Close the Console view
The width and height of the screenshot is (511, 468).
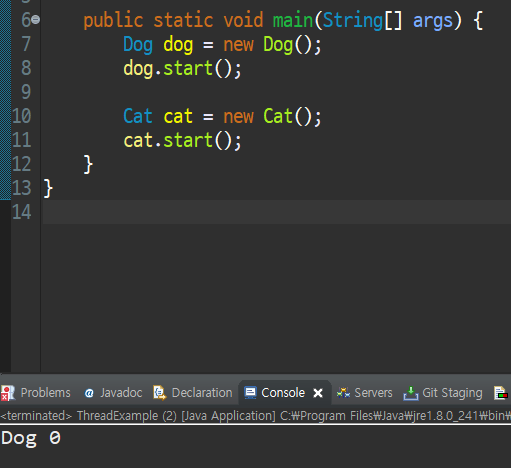(x=318, y=393)
